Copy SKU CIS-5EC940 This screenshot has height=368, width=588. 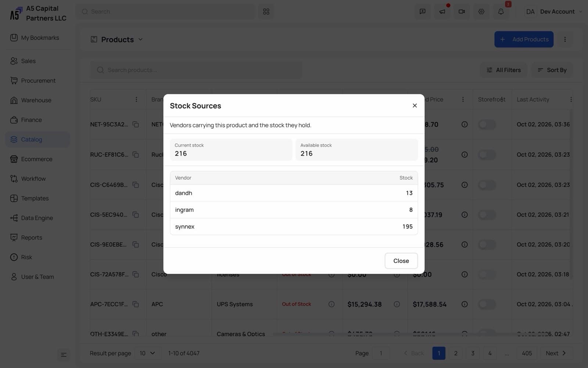[136, 215]
